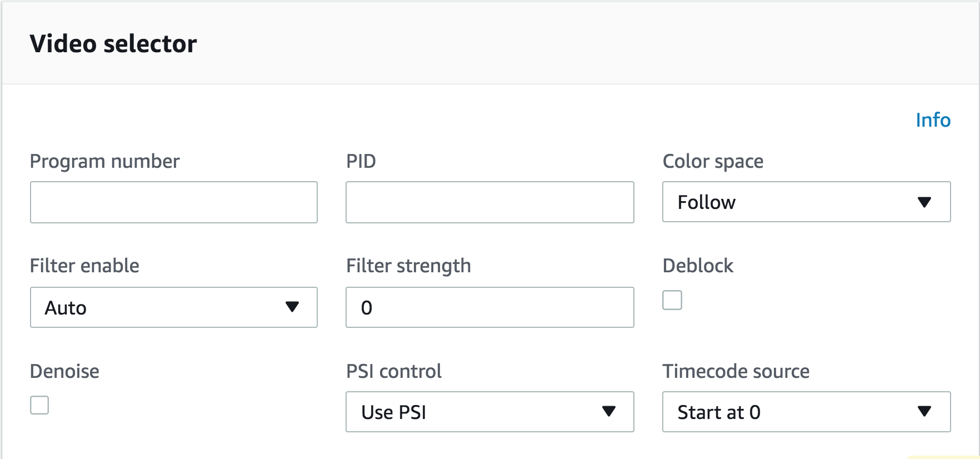Click the PSI control dropdown arrow icon
The image size is (980, 459).
609,411
